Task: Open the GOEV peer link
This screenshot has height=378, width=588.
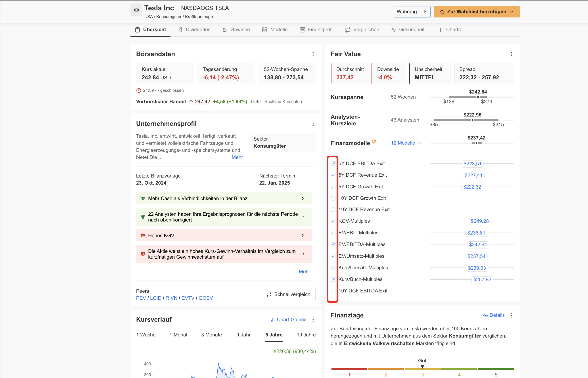Action: 206,298
